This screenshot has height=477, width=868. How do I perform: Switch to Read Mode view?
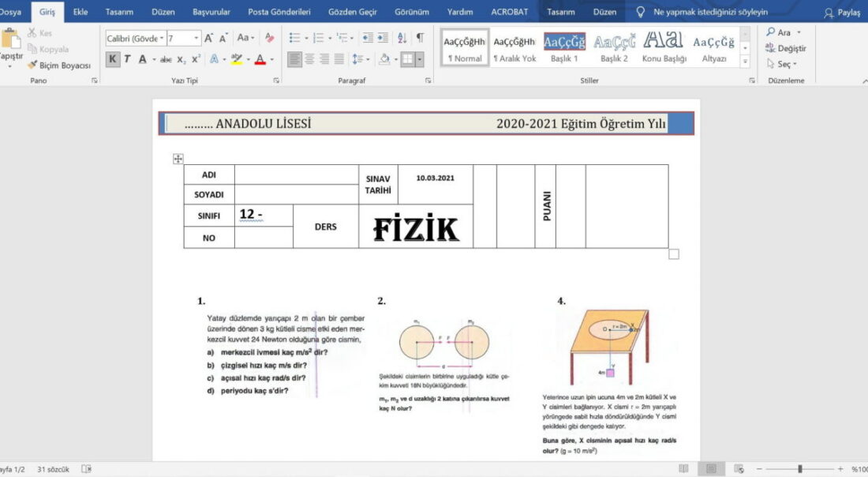(x=684, y=469)
